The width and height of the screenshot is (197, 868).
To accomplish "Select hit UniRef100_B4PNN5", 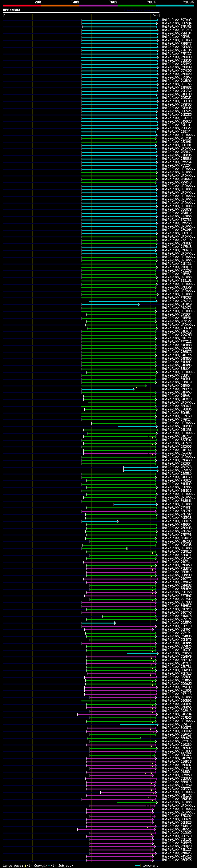I will tap(177, 643).
